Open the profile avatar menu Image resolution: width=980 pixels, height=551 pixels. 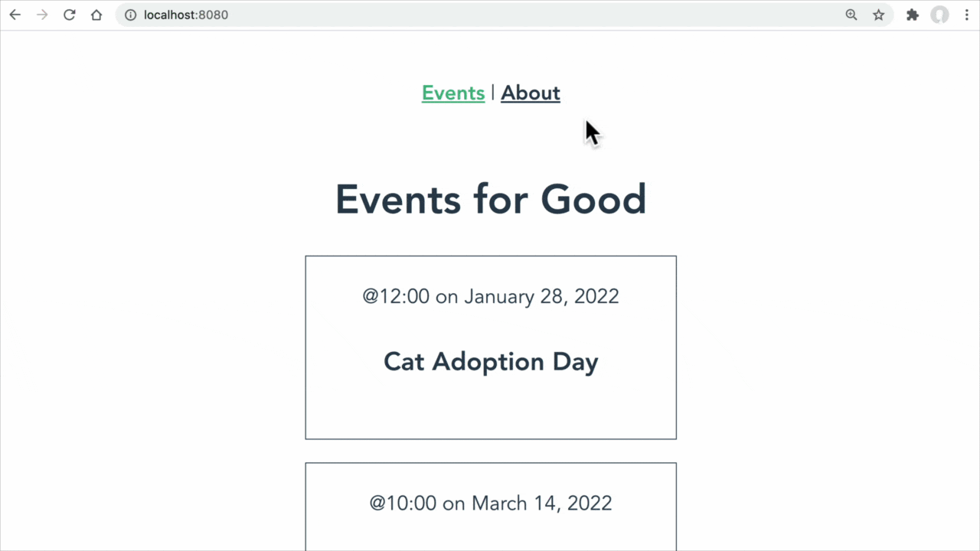[x=939, y=15]
